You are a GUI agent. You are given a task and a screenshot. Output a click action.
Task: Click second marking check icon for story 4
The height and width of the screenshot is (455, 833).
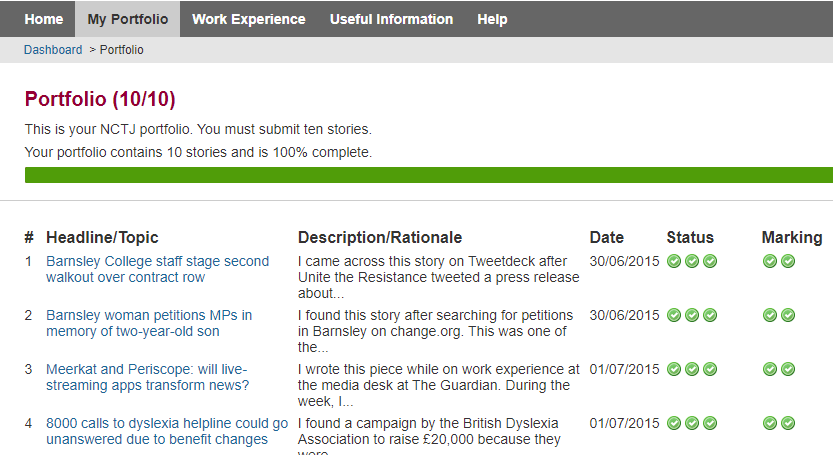point(788,424)
